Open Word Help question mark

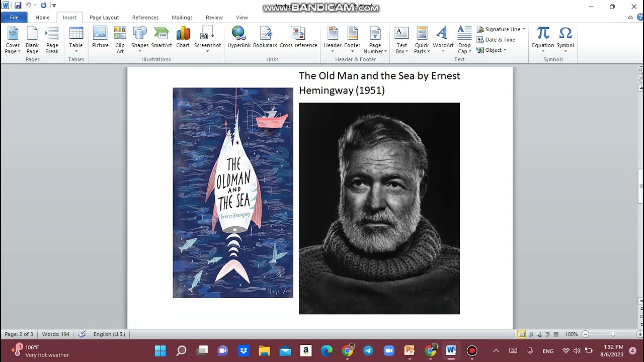point(639,18)
